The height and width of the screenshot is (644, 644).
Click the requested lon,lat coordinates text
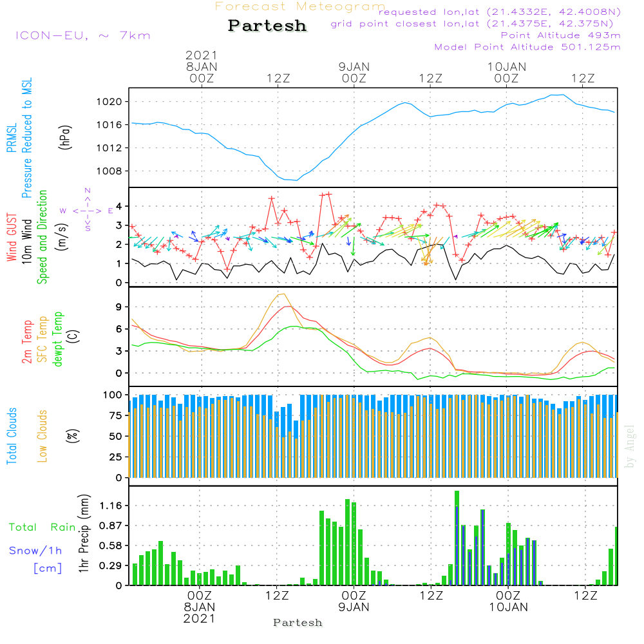(x=499, y=12)
